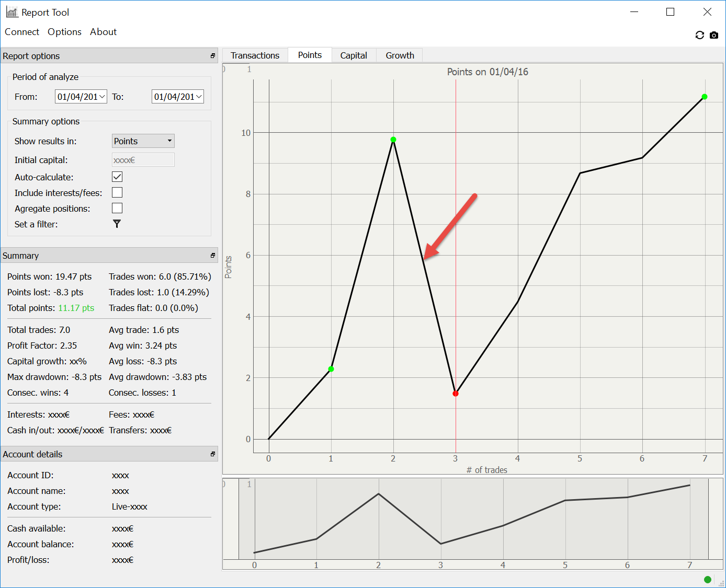Screen dimensions: 726x588
Task: Click the red losing point at trade 3
Action: click(x=456, y=394)
